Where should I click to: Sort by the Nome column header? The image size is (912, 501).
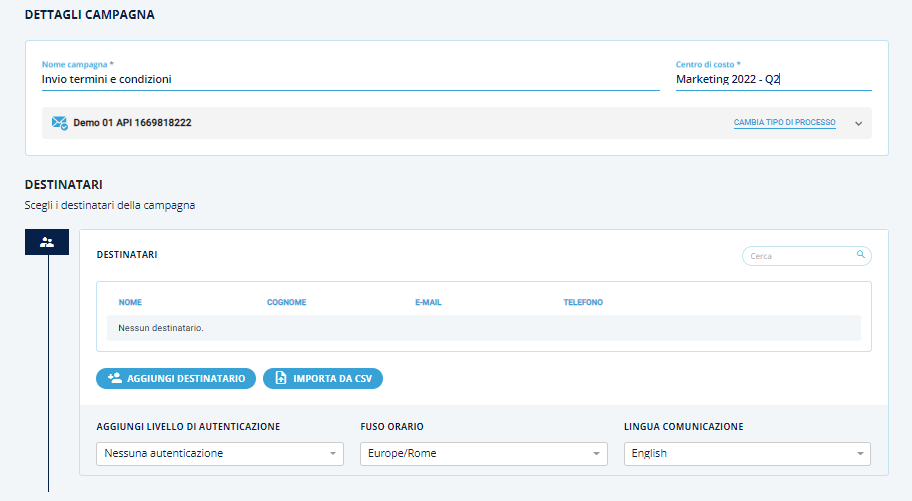tap(130, 302)
